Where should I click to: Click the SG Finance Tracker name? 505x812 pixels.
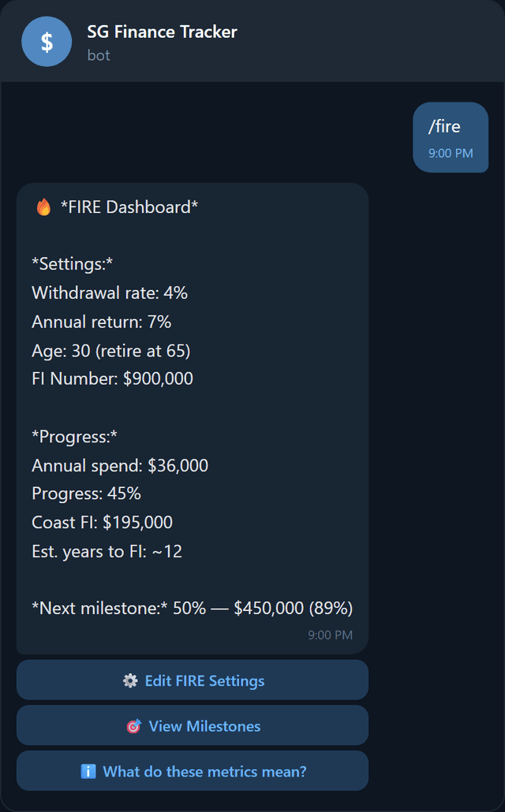tap(161, 32)
